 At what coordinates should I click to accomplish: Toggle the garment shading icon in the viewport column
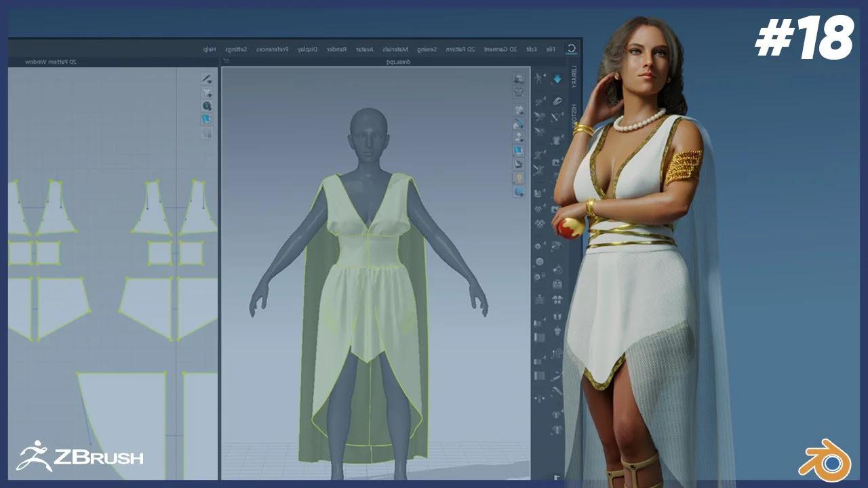click(x=519, y=150)
